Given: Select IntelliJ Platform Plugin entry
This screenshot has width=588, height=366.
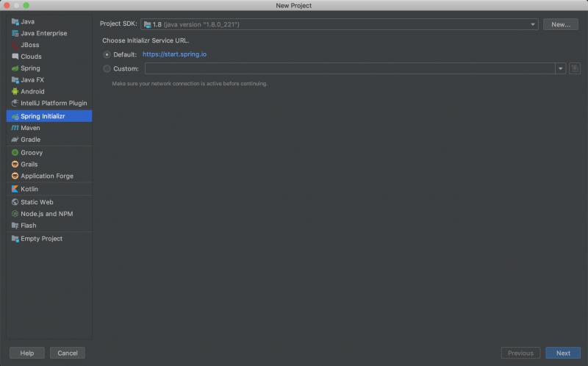Looking at the screenshot, I should click(49, 103).
